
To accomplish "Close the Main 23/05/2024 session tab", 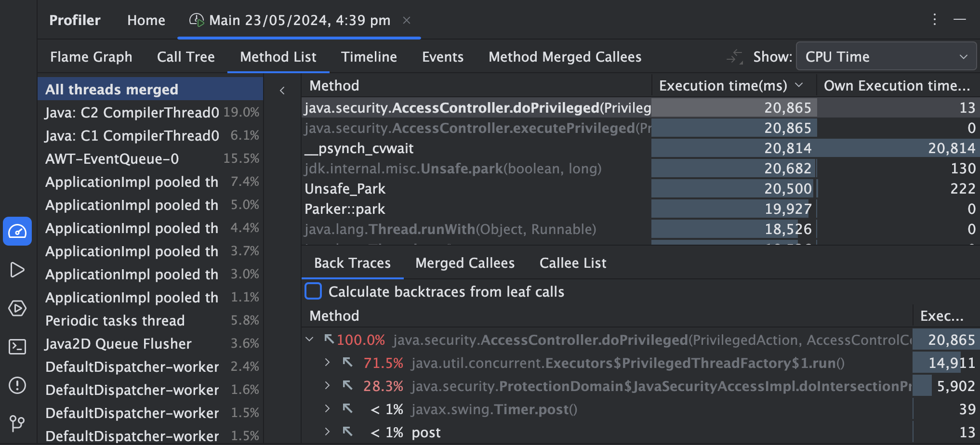I will tap(407, 20).
